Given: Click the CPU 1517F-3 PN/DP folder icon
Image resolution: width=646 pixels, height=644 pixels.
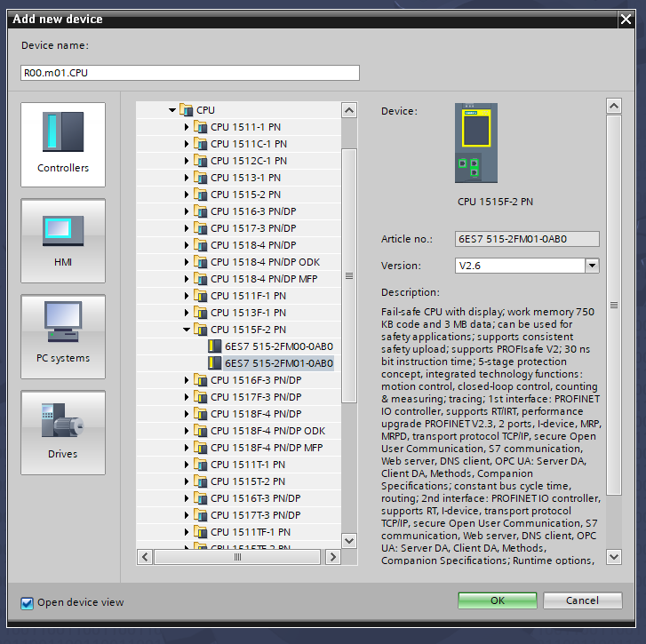Looking at the screenshot, I should pos(200,397).
